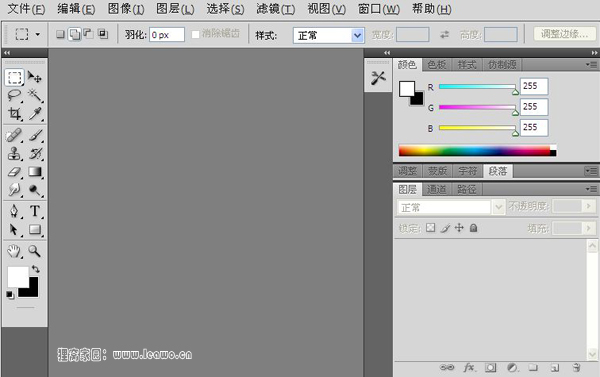Swap foreground and background colors
Image resolution: width=600 pixels, height=377 pixels.
36,269
